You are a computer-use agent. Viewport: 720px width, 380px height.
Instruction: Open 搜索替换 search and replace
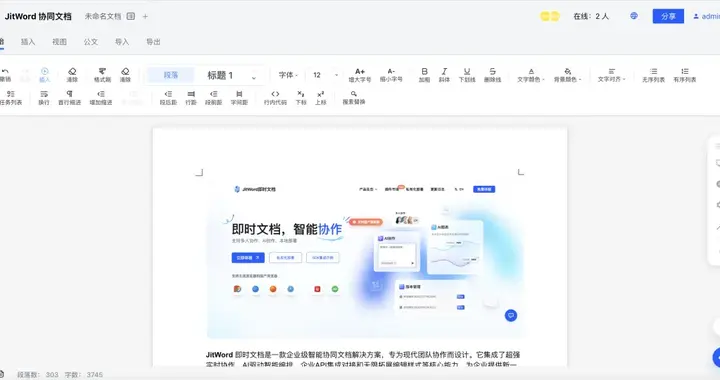(354, 98)
